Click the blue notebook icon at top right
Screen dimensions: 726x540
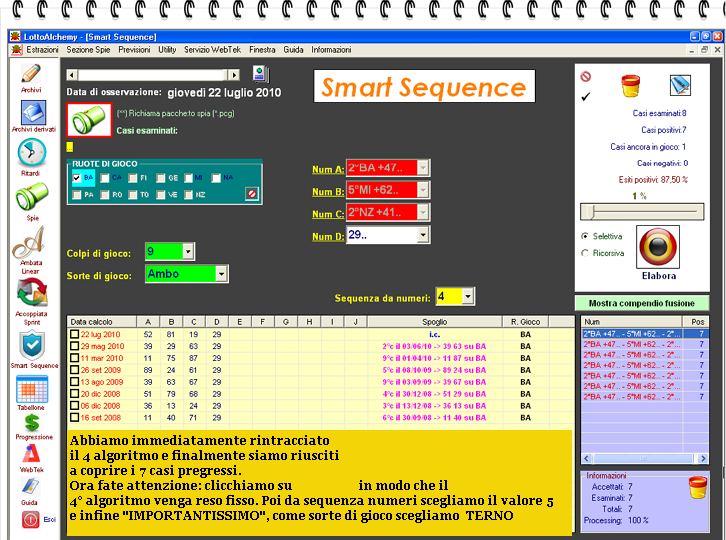(x=680, y=86)
